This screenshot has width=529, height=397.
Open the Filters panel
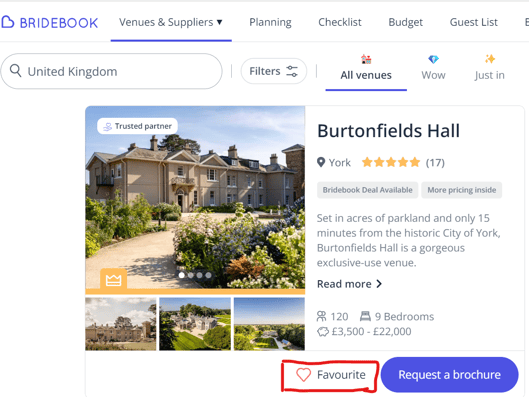[x=274, y=71]
